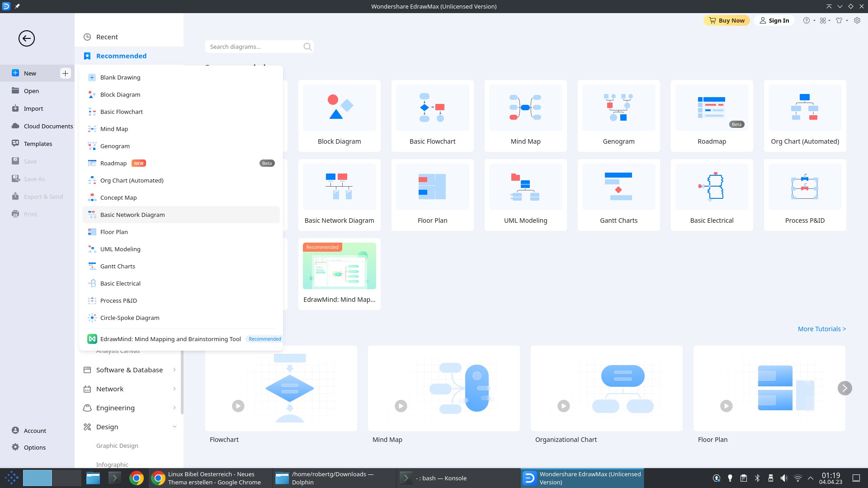868x488 pixels.
Task: Expand the Software & Database category
Action: (x=129, y=370)
